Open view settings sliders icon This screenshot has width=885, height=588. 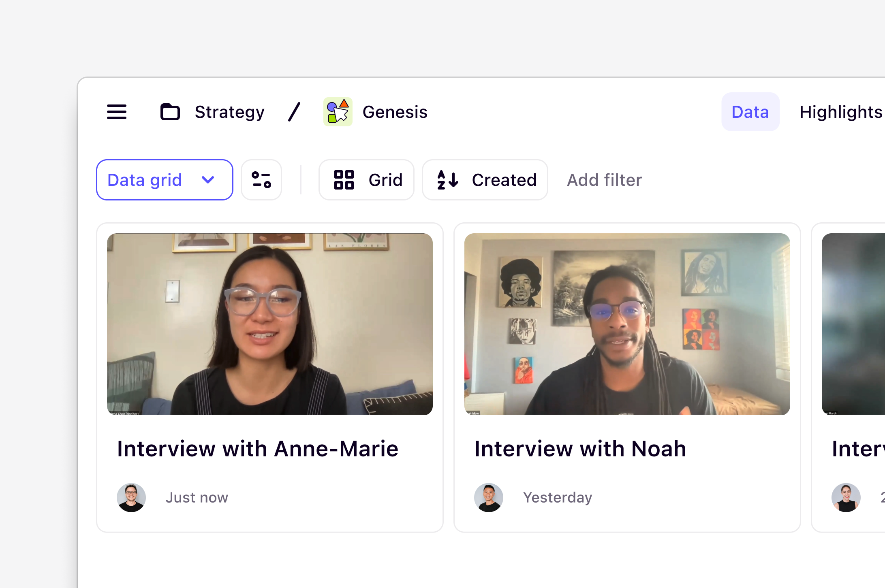click(261, 180)
